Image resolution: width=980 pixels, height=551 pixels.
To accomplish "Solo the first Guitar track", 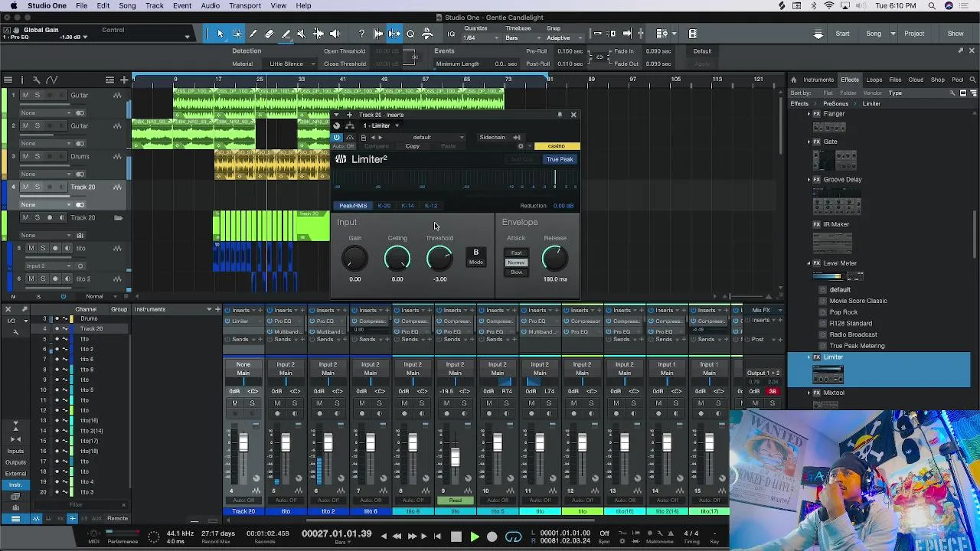I will [37, 96].
